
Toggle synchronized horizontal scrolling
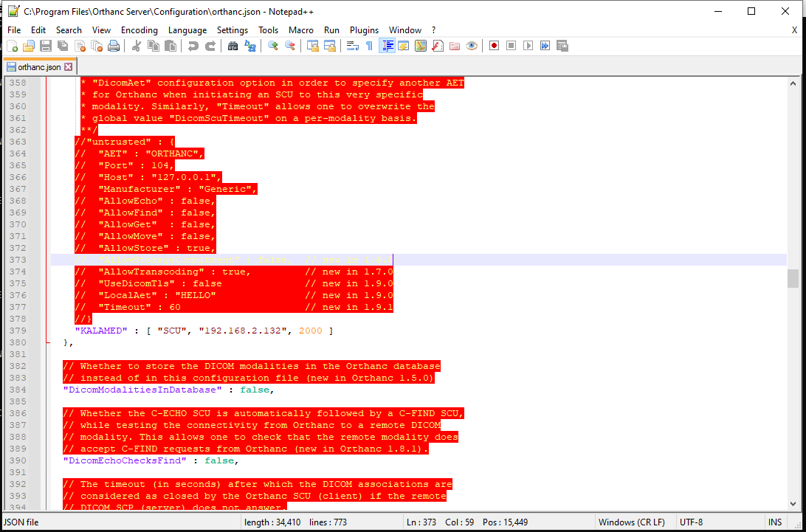(x=329, y=46)
